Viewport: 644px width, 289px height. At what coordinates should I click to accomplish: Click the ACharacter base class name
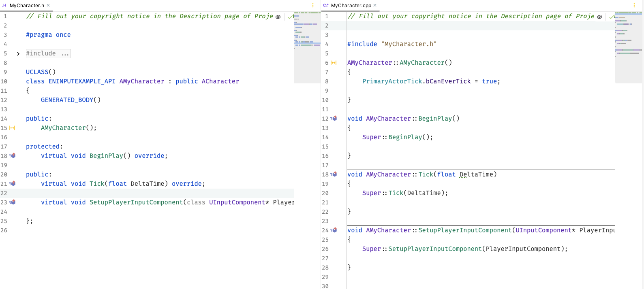tap(220, 81)
